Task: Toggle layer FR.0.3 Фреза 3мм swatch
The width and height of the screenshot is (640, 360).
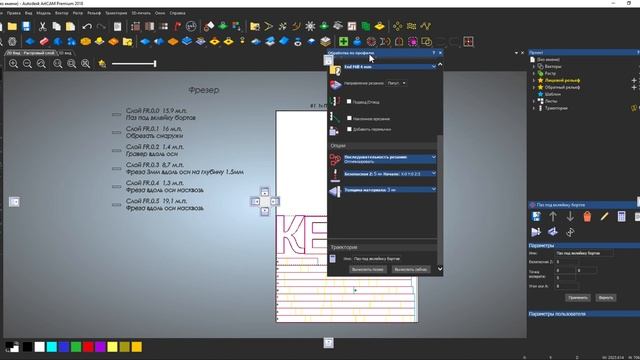Action: pyautogui.click(x=117, y=168)
